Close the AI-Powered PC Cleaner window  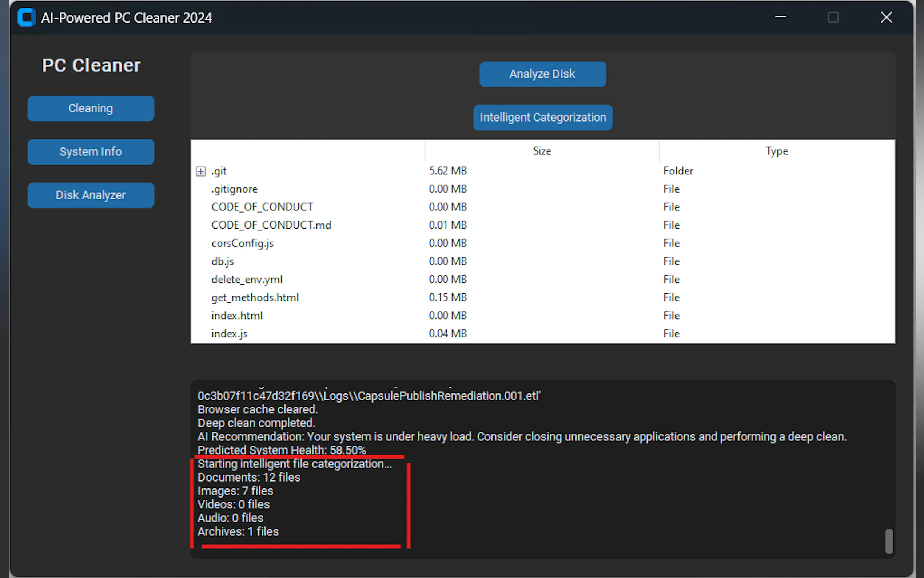886,17
